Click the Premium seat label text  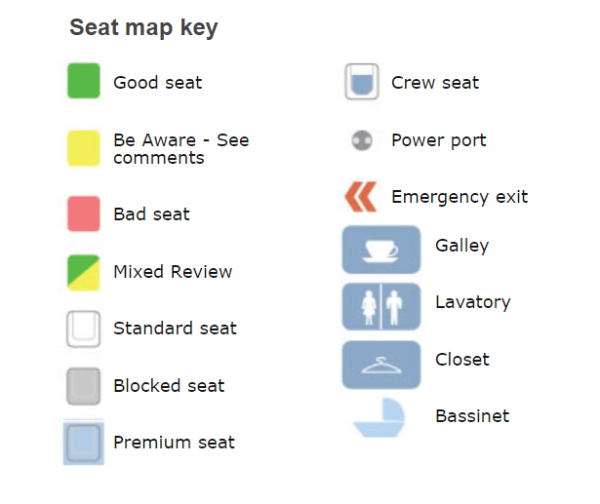pyautogui.click(x=174, y=442)
